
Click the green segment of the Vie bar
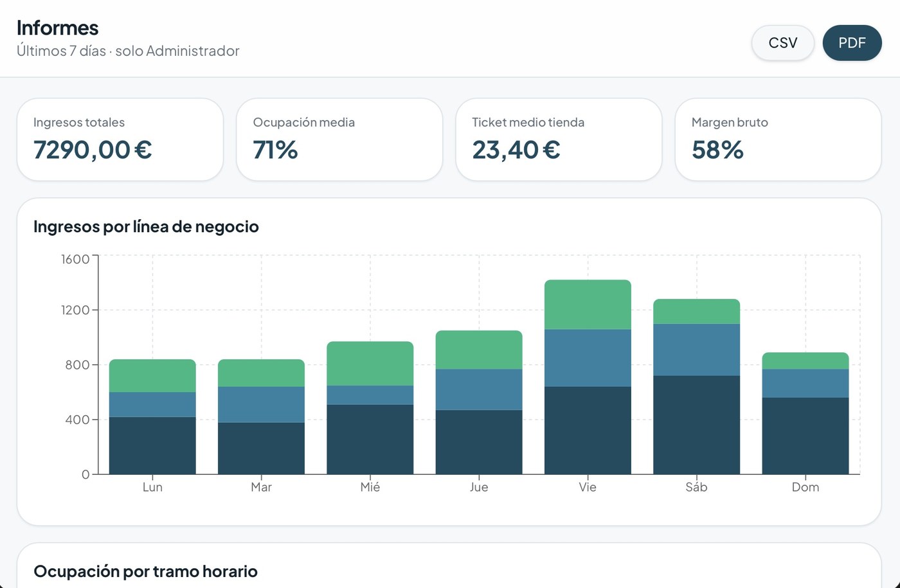coord(588,305)
